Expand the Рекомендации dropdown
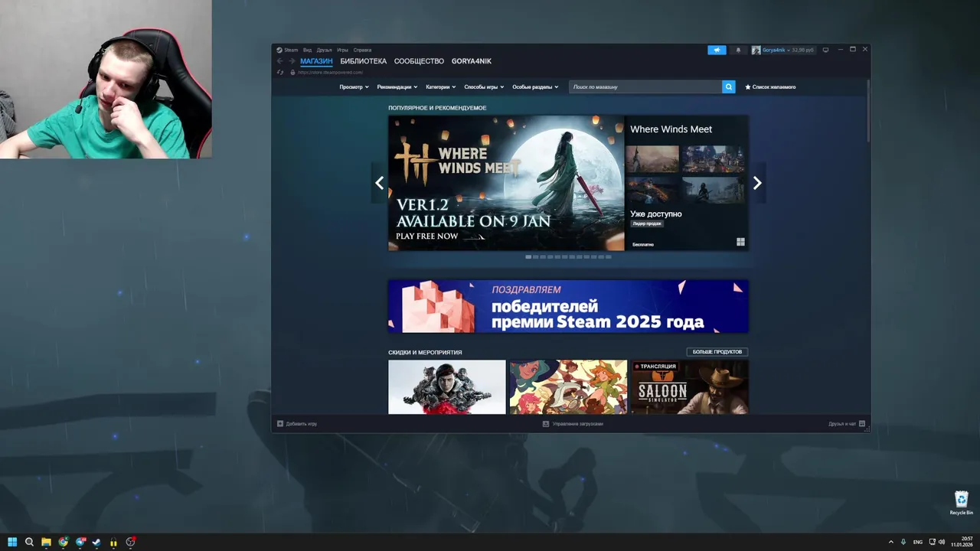This screenshot has height=551, width=980. (397, 86)
